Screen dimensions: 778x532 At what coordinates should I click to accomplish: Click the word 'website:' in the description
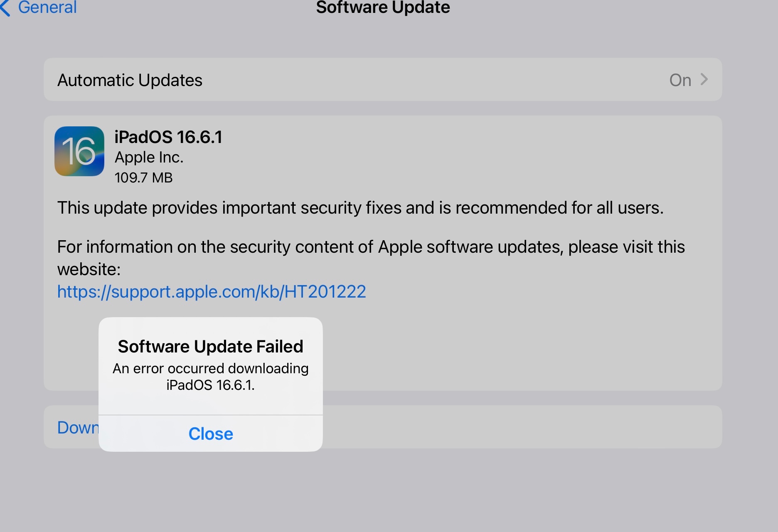[89, 269]
